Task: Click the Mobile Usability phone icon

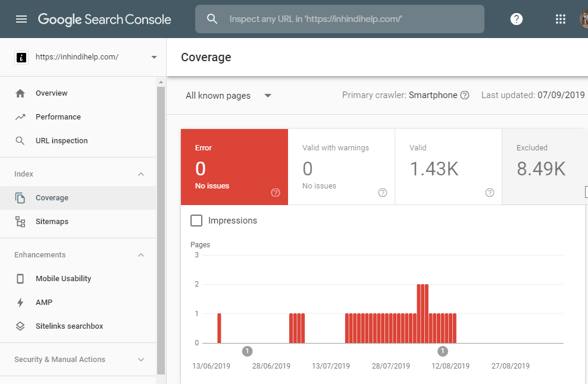Action: point(20,279)
